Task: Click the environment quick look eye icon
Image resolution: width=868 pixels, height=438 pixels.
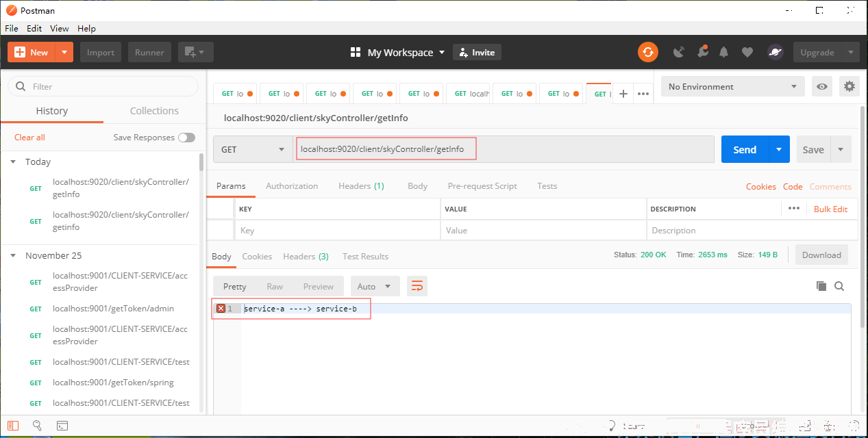Action: click(x=822, y=86)
